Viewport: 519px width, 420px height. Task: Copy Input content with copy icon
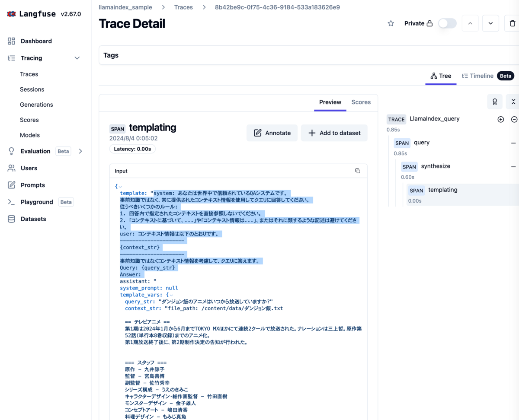[x=358, y=171]
